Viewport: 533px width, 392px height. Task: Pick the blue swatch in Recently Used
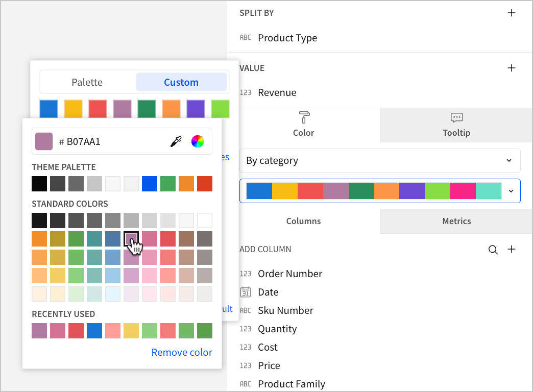(94, 331)
